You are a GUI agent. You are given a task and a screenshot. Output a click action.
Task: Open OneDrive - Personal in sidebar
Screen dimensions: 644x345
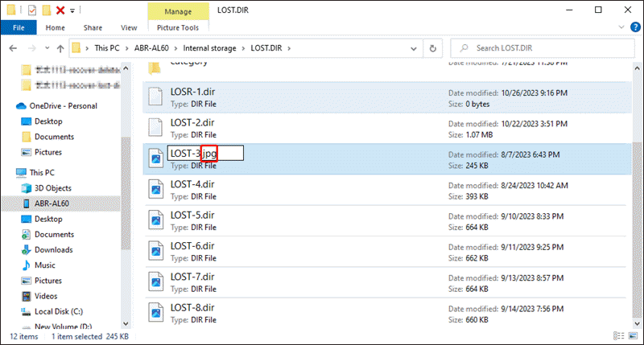tap(63, 106)
